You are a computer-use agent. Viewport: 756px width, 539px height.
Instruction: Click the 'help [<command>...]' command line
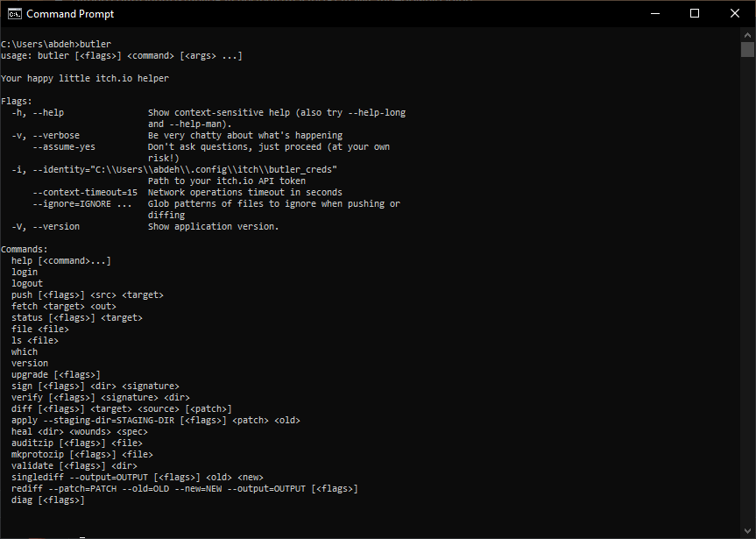pos(61,261)
